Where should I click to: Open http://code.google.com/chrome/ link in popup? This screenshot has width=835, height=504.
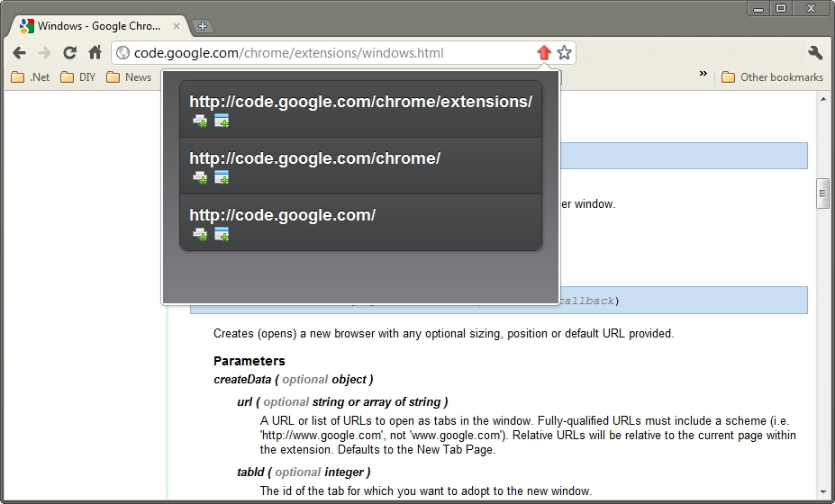point(314,158)
